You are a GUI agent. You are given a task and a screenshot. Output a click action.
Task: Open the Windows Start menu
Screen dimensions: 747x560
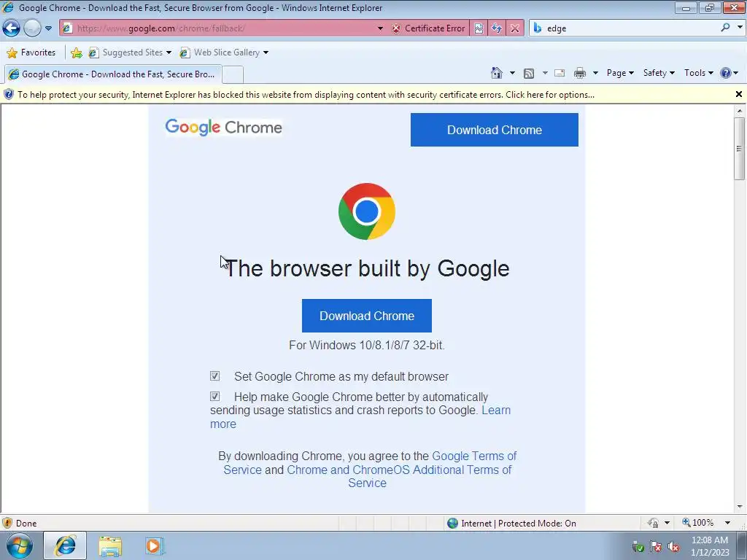[19, 545]
